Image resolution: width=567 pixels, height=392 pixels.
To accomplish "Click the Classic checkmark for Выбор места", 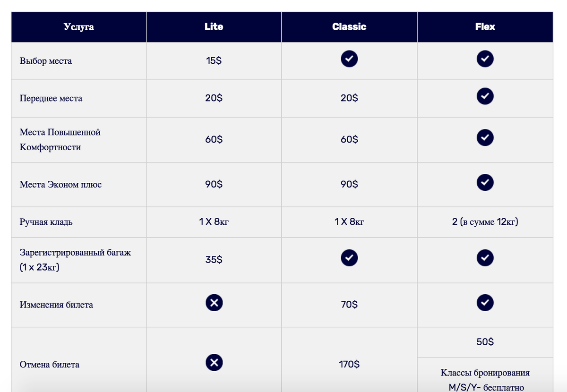I will click(349, 59).
